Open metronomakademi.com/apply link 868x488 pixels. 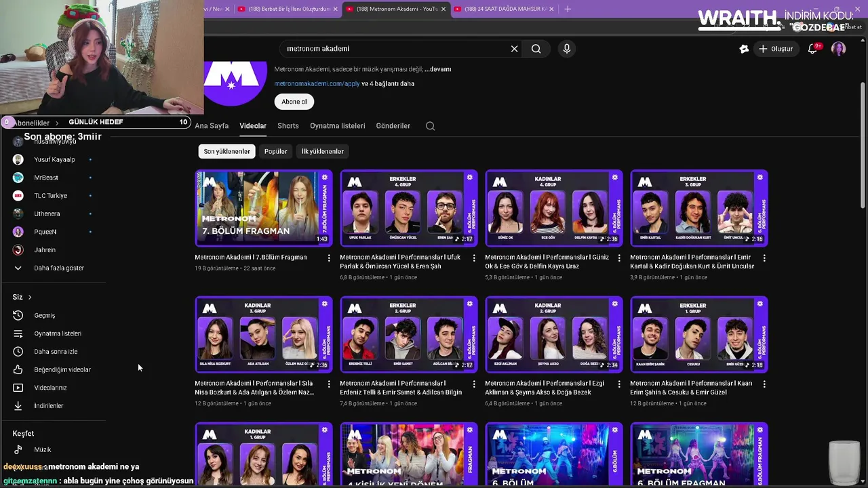pyautogui.click(x=317, y=84)
